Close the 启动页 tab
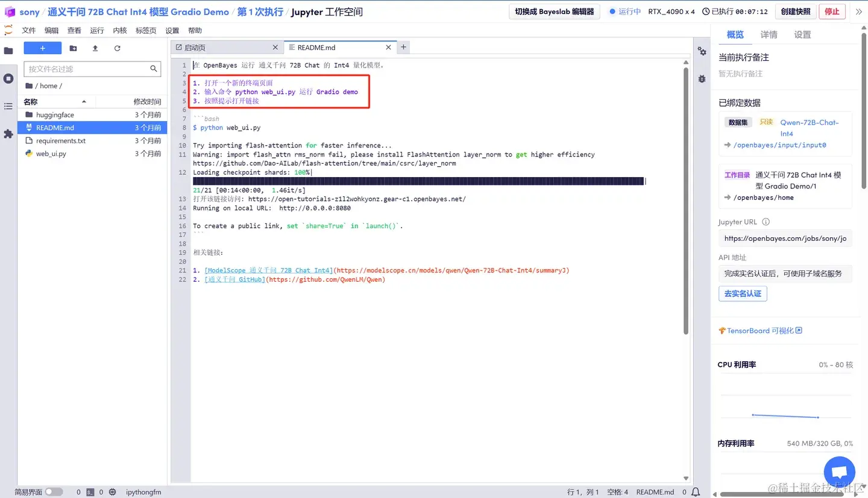The width and height of the screenshot is (868, 498). [x=275, y=47]
